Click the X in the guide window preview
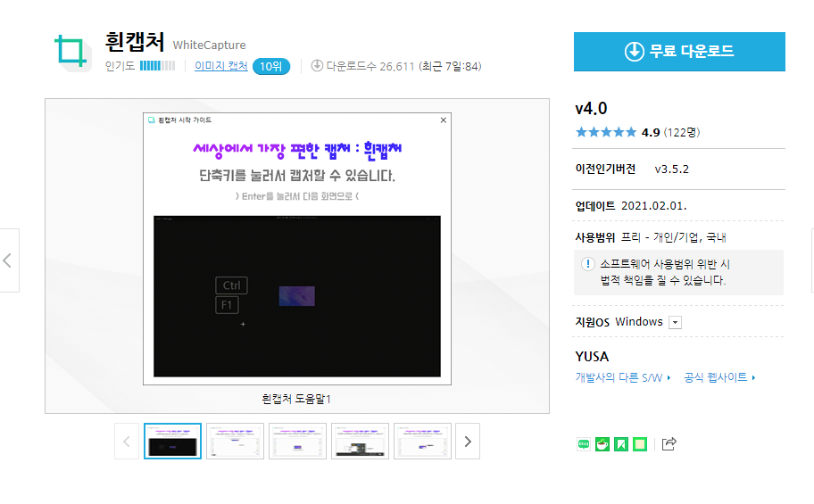 coord(444,120)
